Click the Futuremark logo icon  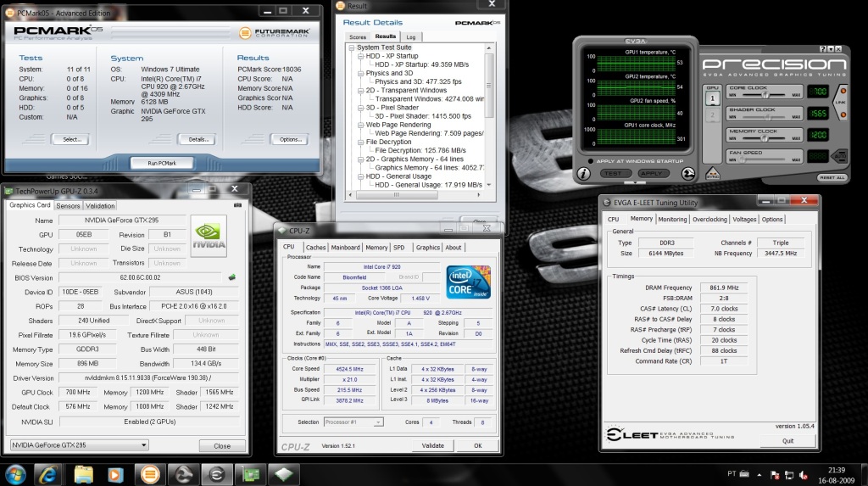245,33
